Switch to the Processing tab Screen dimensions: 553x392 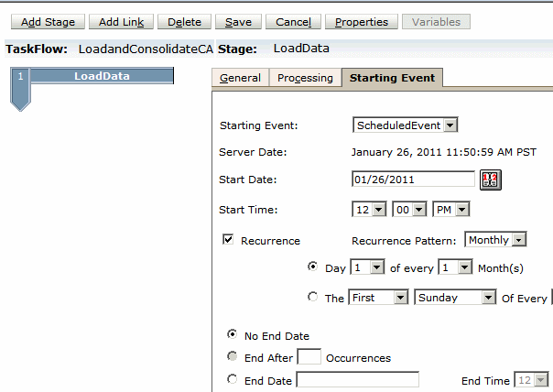[x=305, y=78]
